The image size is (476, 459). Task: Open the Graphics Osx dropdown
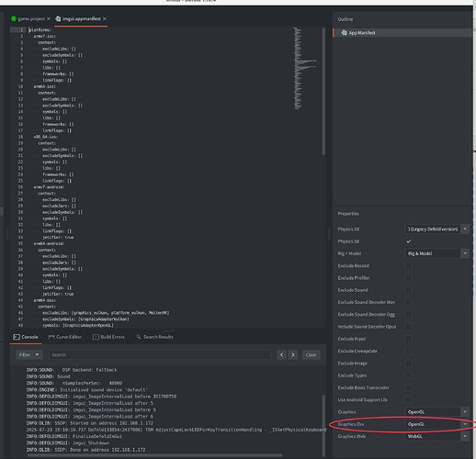pos(436,424)
